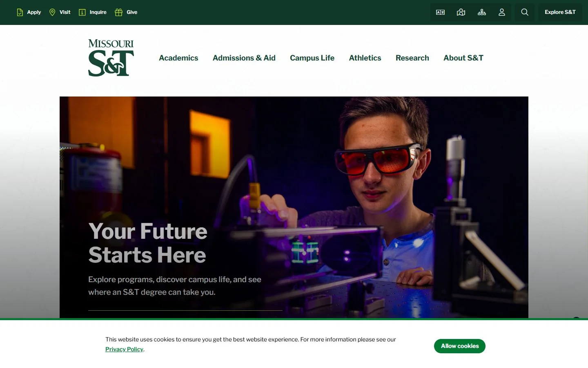Open the Visit link
Viewport: 588px width, 368px height.
[60, 12]
